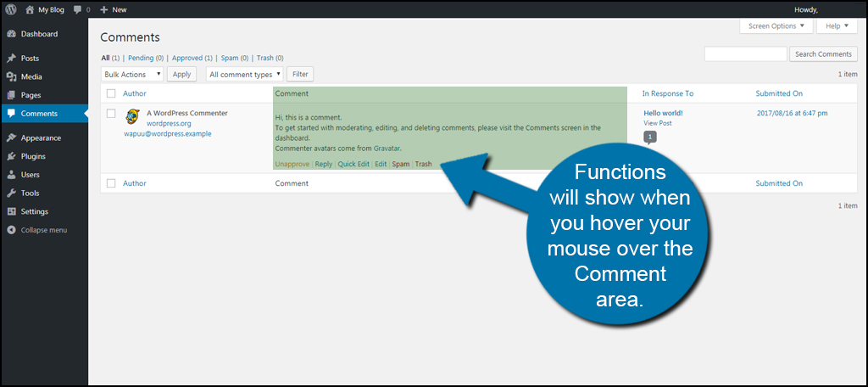Select the WordPress Commenter row checkbox
This screenshot has height=387, width=868.
pyautogui.click(x=111, y=113)
